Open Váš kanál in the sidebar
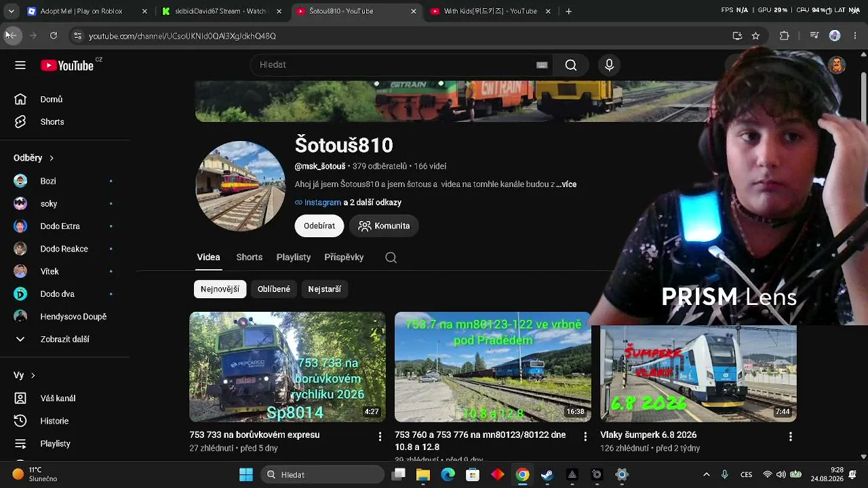This screenshot has height=488, width=868. (x=65, y=399)
